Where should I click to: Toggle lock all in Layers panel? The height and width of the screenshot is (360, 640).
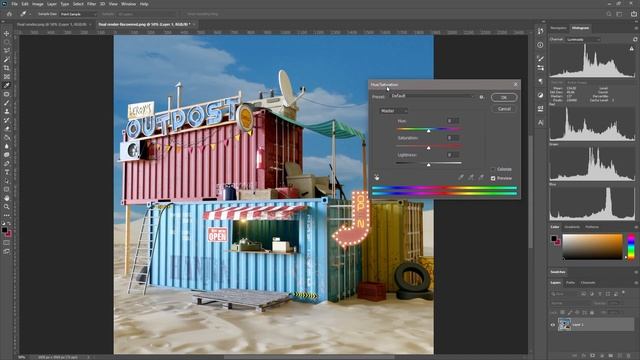tap(592, 312)
